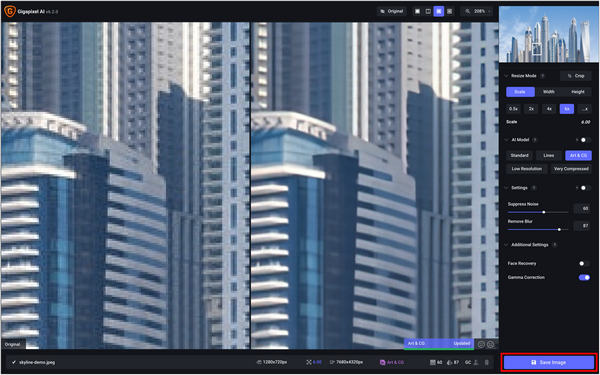Toggle the Settings auto switch

tap(585, 188)
